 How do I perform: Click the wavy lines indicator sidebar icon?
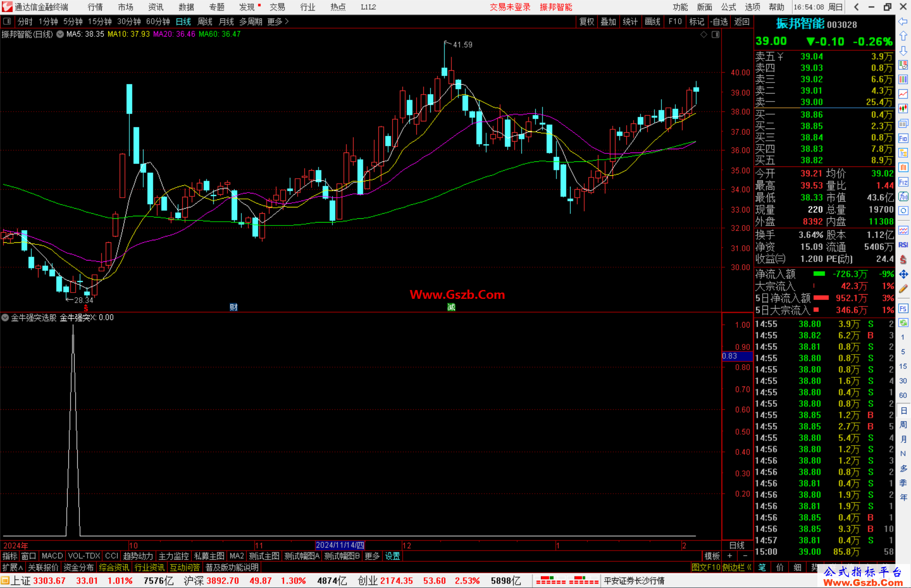(x=903, y=230)
